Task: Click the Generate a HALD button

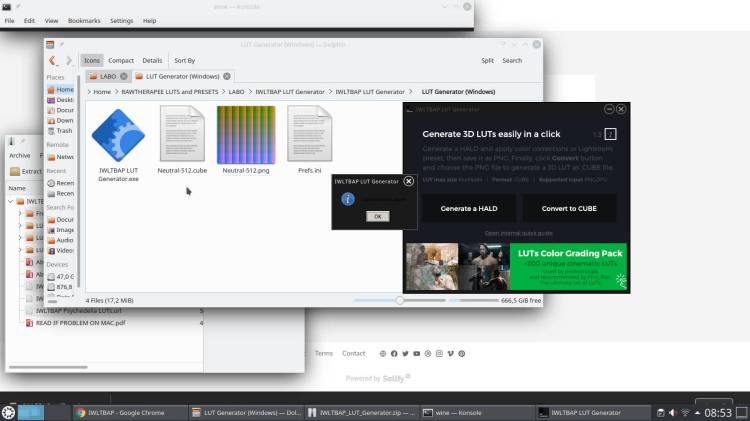Action: click(469, 209)
